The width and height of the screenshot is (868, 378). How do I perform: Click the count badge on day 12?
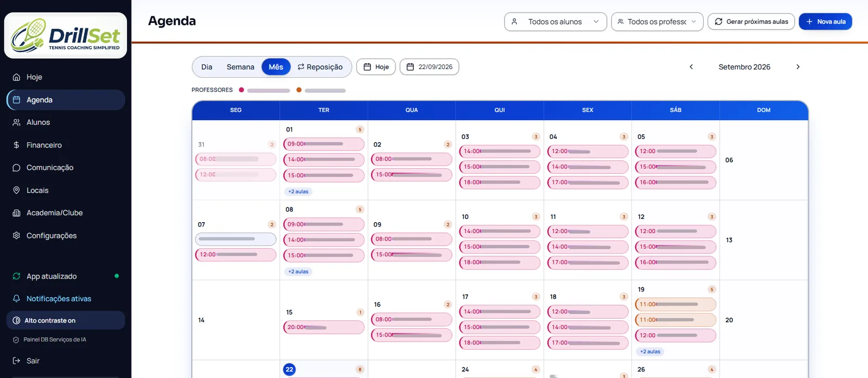(712, 217)
